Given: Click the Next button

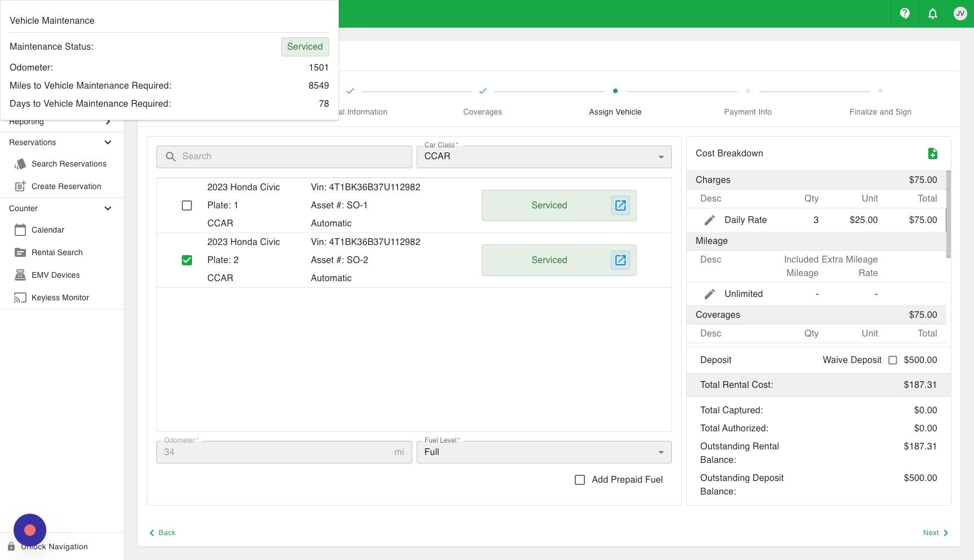Looking at the screenshot, I should (x=934, y=532).
